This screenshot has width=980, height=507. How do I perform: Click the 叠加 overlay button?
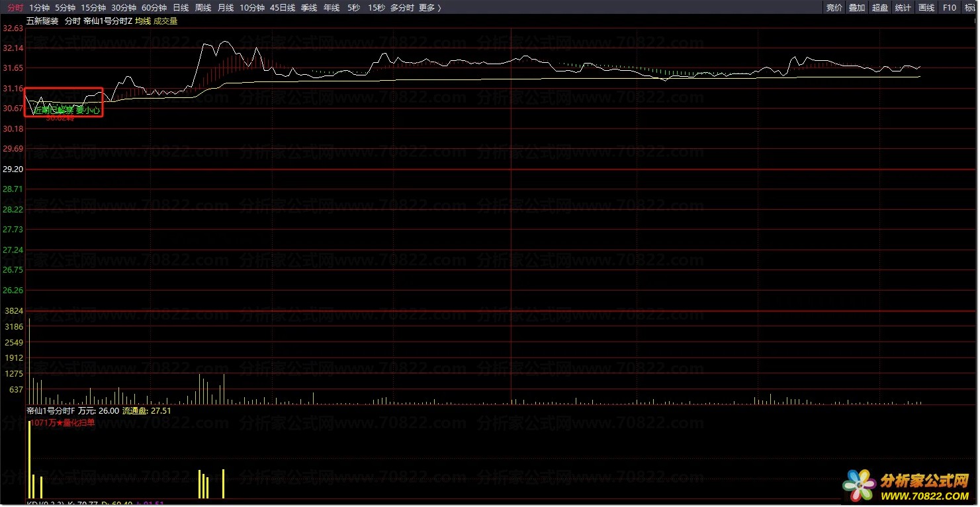point(857,8)
